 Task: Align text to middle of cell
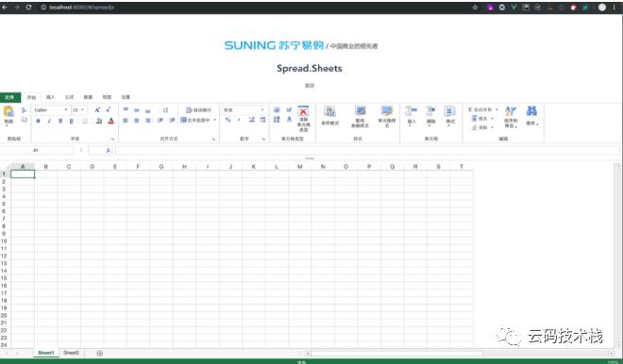[x=137, y=110]
